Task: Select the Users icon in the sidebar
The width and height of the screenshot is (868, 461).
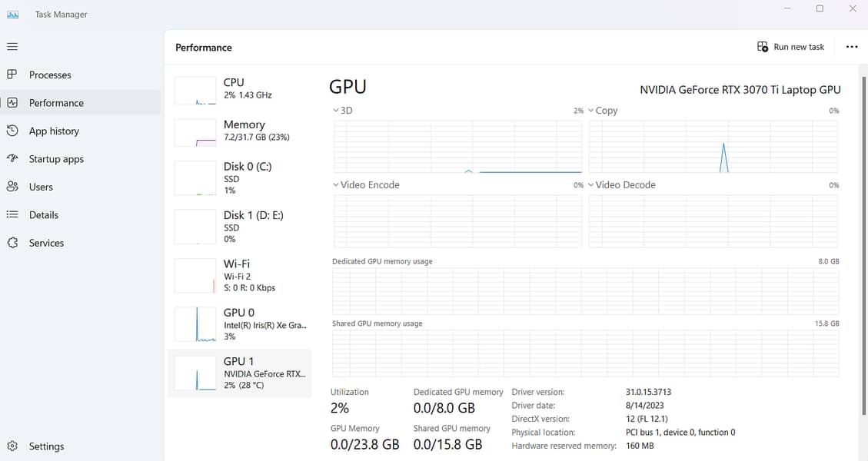Action: click(12, 187)
